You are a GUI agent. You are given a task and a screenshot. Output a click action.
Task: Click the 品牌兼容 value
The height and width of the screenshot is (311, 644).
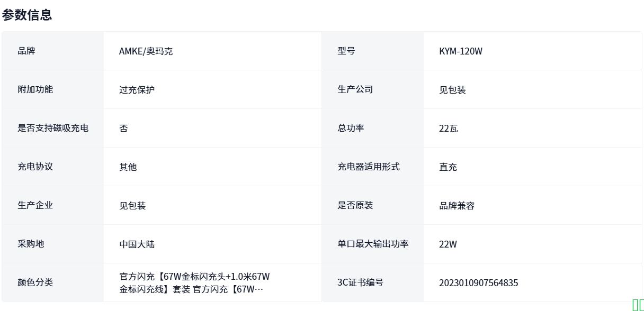pos(457,206)
